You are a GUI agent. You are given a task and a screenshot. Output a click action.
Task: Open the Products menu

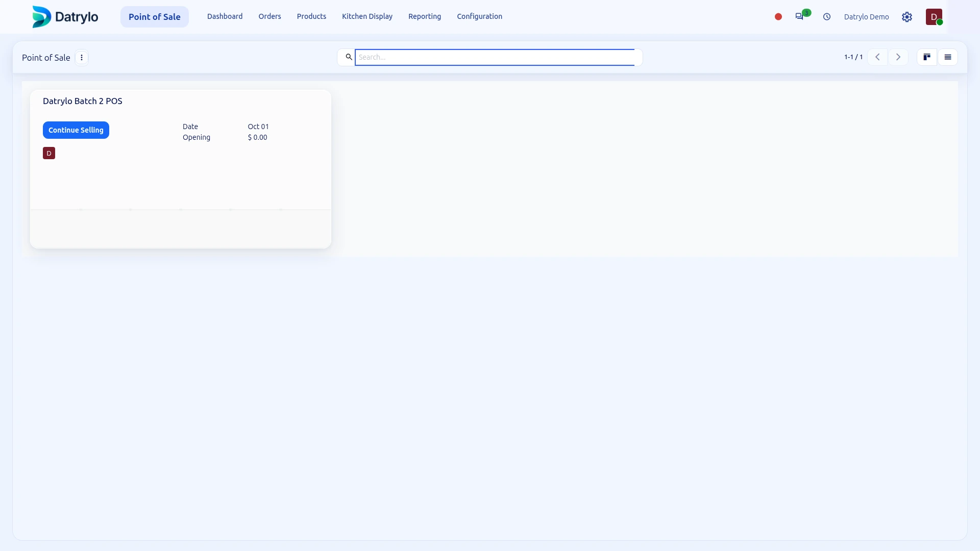(x=311, y=16)
